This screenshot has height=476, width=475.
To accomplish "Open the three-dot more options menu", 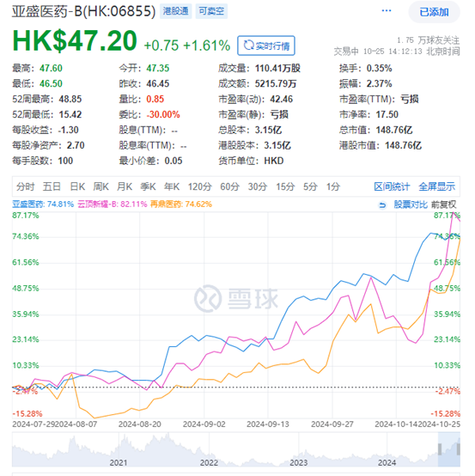I will tap(386, 11).
